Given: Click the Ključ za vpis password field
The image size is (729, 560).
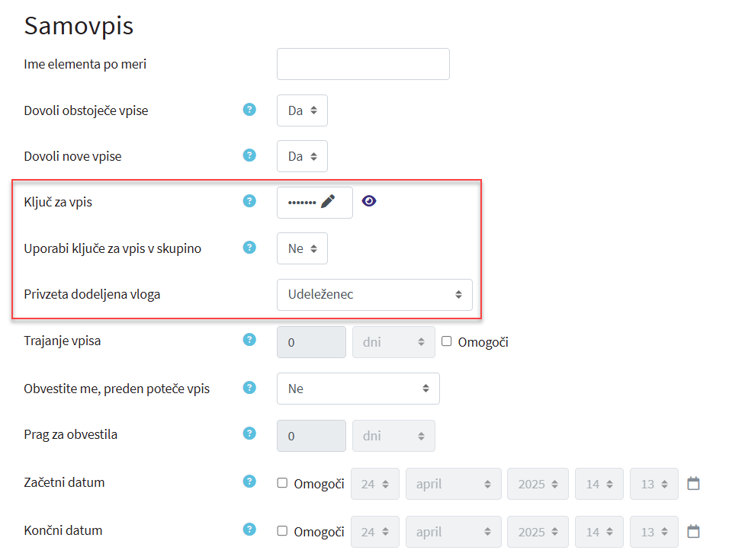Looking at the screenshot, I should point(302,203).
